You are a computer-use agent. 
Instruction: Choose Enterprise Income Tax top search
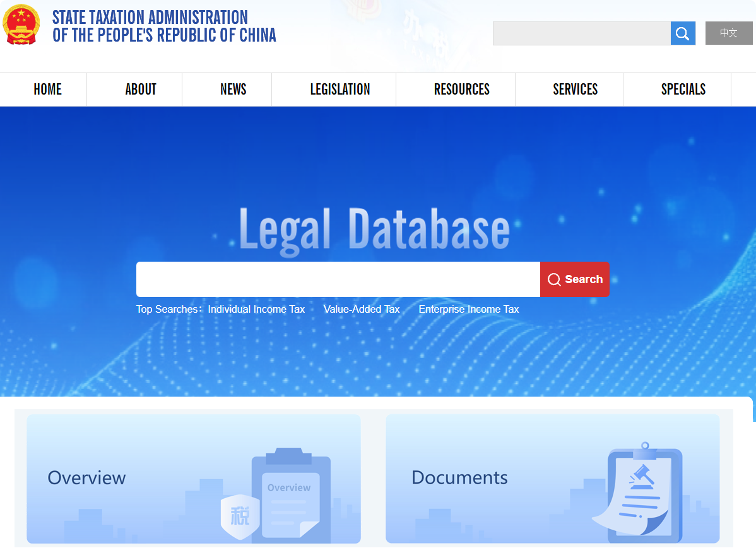(468, 310)
